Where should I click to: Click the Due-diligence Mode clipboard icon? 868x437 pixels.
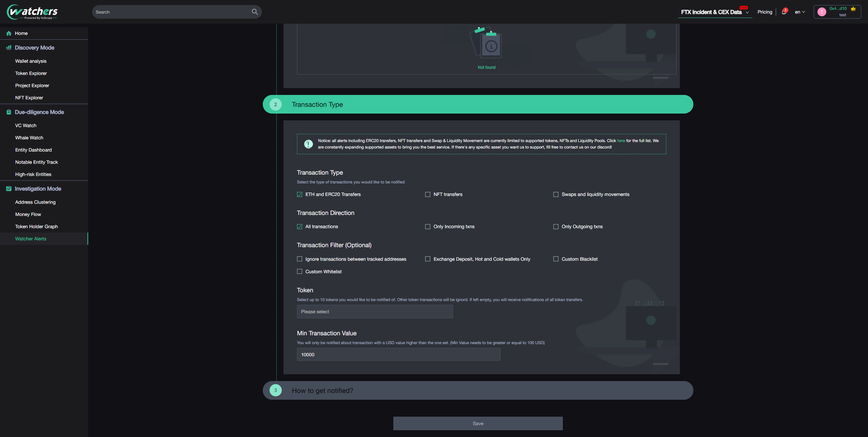[x=9, y=112]
